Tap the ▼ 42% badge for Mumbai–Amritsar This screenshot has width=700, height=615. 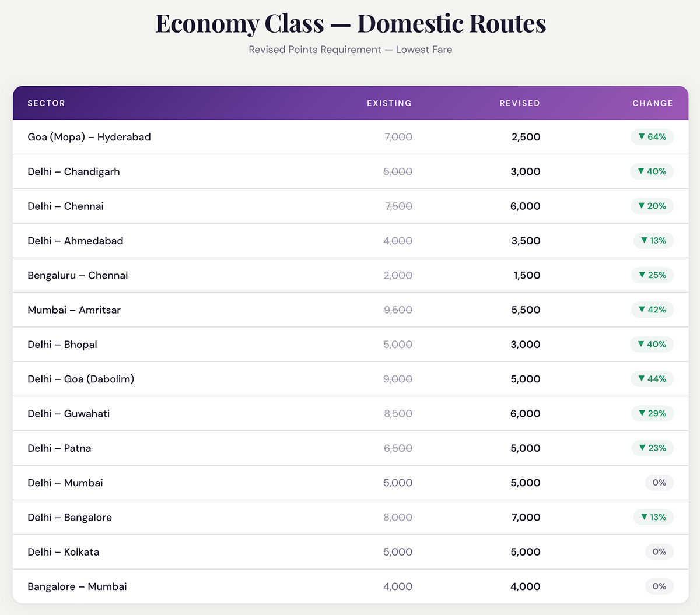[652, 310]
